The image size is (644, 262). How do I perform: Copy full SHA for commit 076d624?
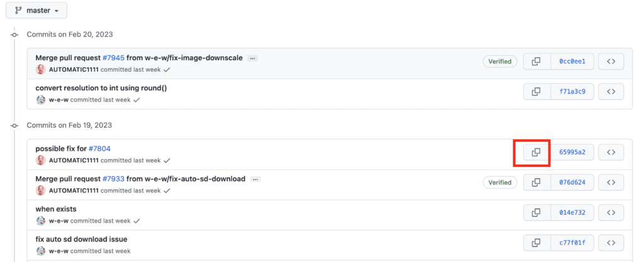536,182
